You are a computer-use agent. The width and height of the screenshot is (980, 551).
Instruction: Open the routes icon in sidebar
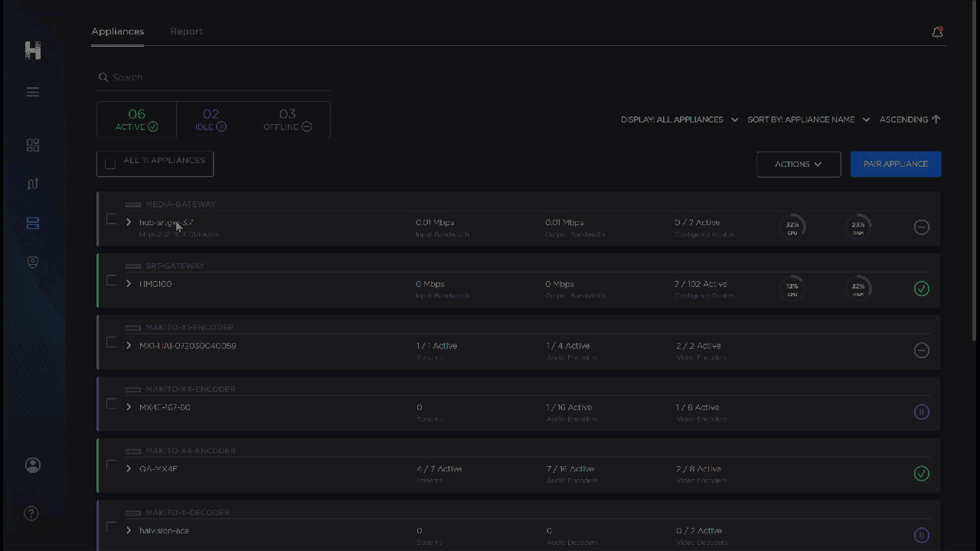tap(33, 184)
